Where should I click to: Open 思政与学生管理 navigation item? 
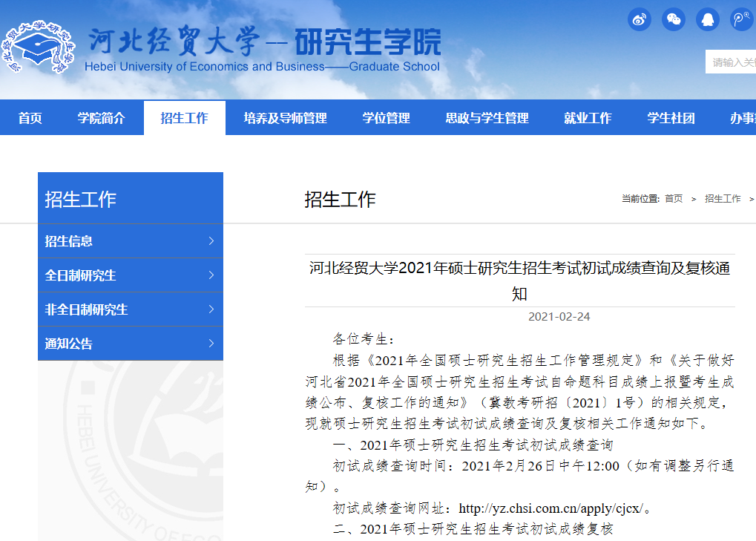(487, 118)
